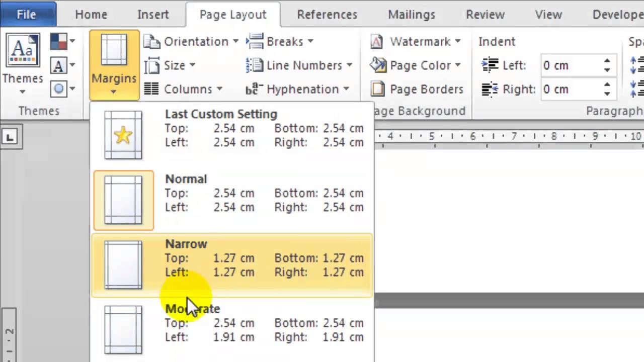
Task: Switch to the View tab
Action: [548, 15]
